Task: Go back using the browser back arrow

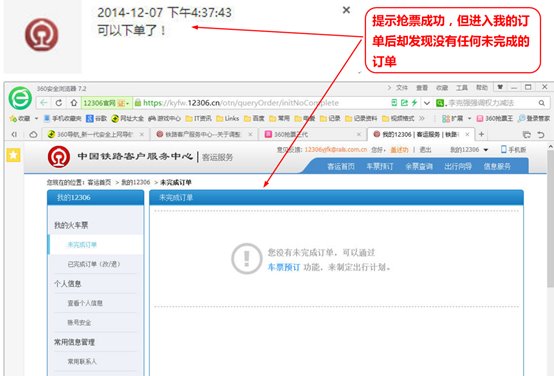Action: [44, 103]
